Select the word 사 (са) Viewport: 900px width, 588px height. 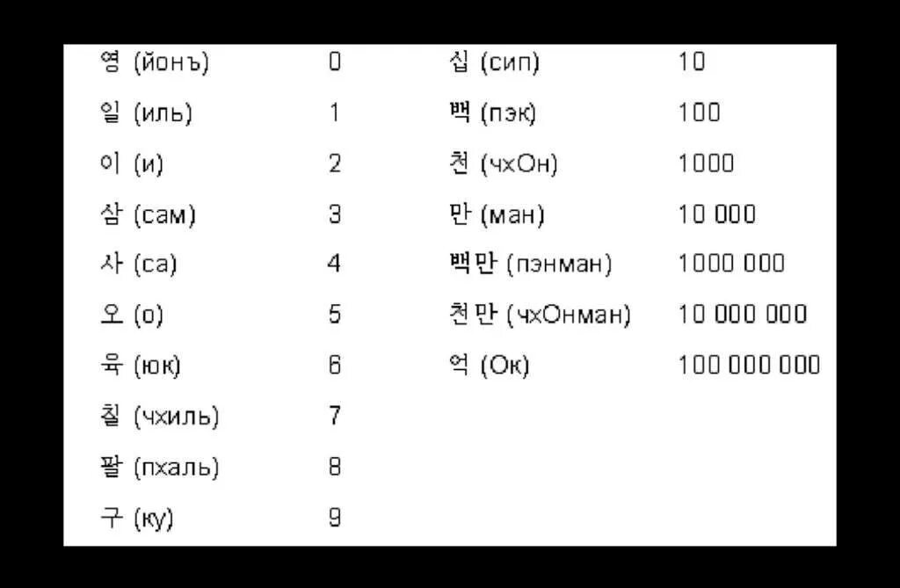[138, 264]
